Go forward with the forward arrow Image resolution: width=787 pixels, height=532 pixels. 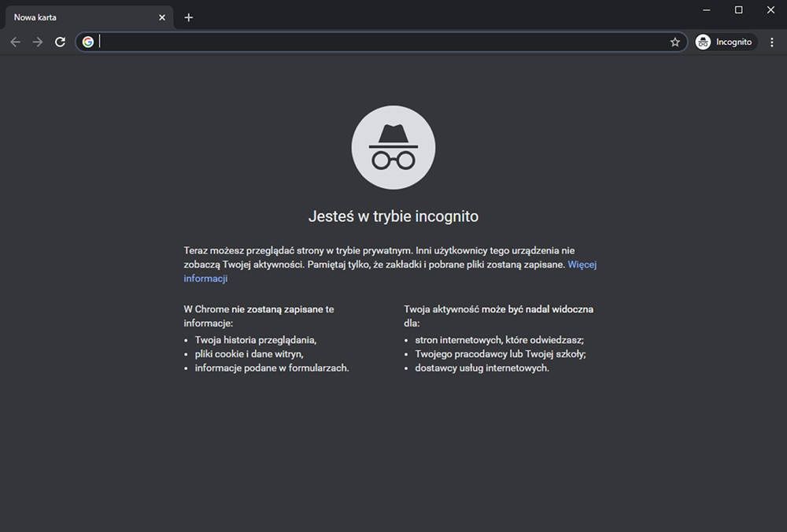38,42
